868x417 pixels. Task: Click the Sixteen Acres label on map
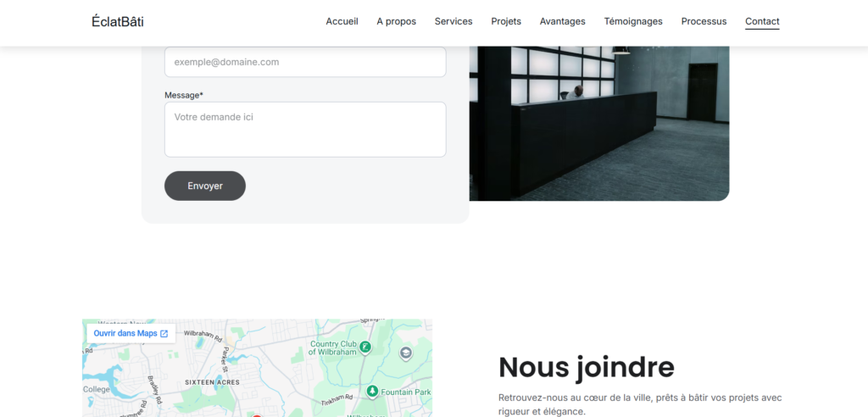click(212, 382)
